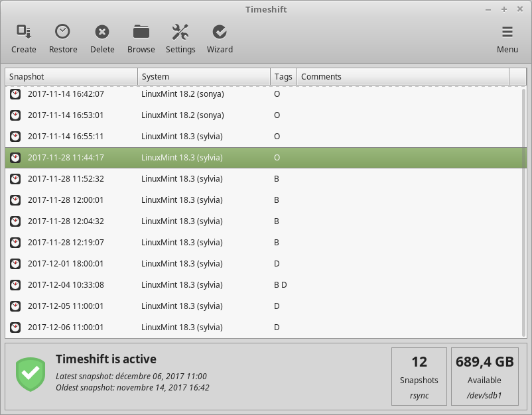The height and width of the screenshot is (415, 532).
Task: Click clock icon of 2017-12-04 10:33:08 snapshot
Action: click(15, 285)
